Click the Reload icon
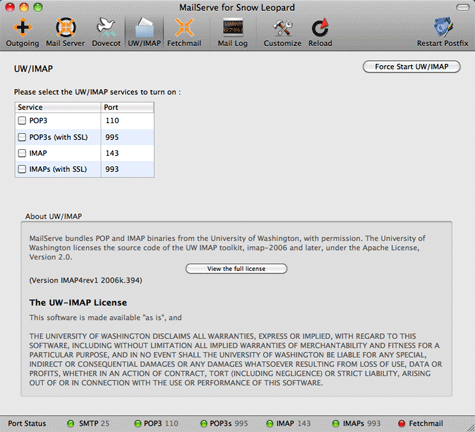This screenshot has height=432, width=475. (320, 32)
